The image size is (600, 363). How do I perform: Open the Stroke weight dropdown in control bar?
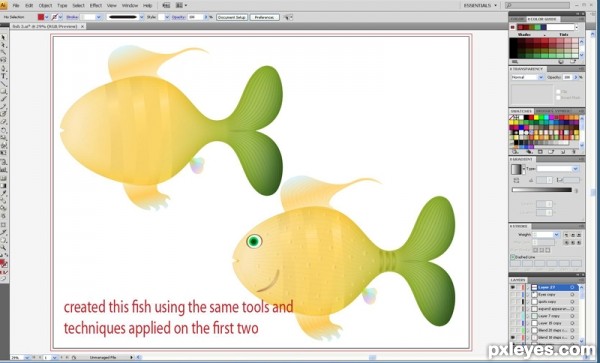coord(99,17)
